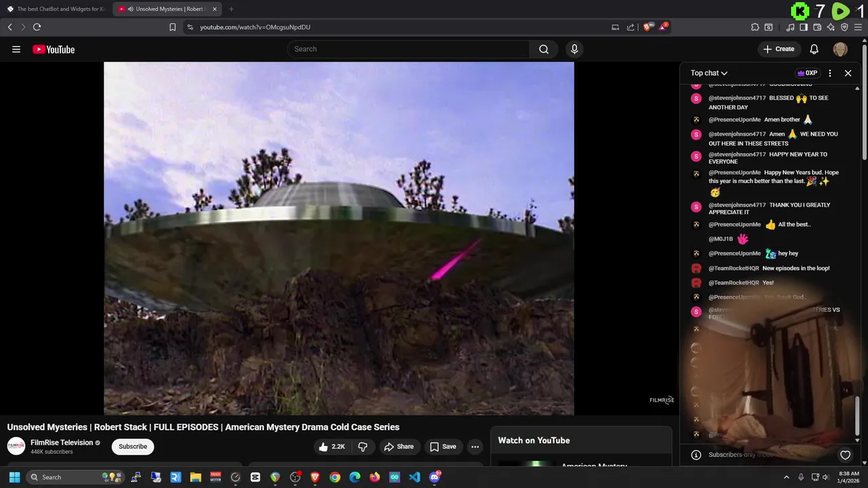Open Brave browser taskbar icon
The width and height of the screenshot is (868, 488).
(315, 477)
